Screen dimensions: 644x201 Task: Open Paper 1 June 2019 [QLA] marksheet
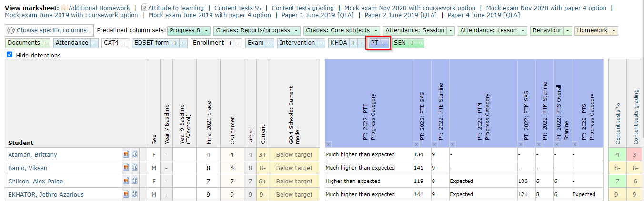click(x=318, y=15)
